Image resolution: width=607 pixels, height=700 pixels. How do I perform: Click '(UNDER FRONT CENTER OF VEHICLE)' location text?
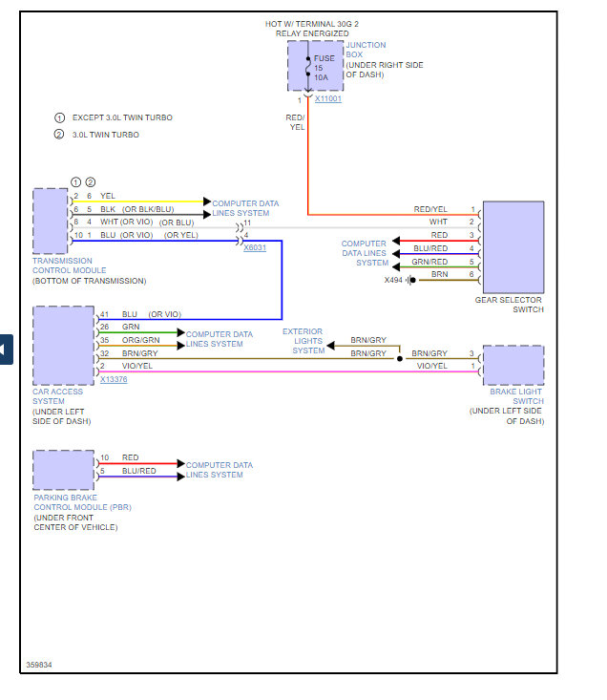click(x=75, y=522)
